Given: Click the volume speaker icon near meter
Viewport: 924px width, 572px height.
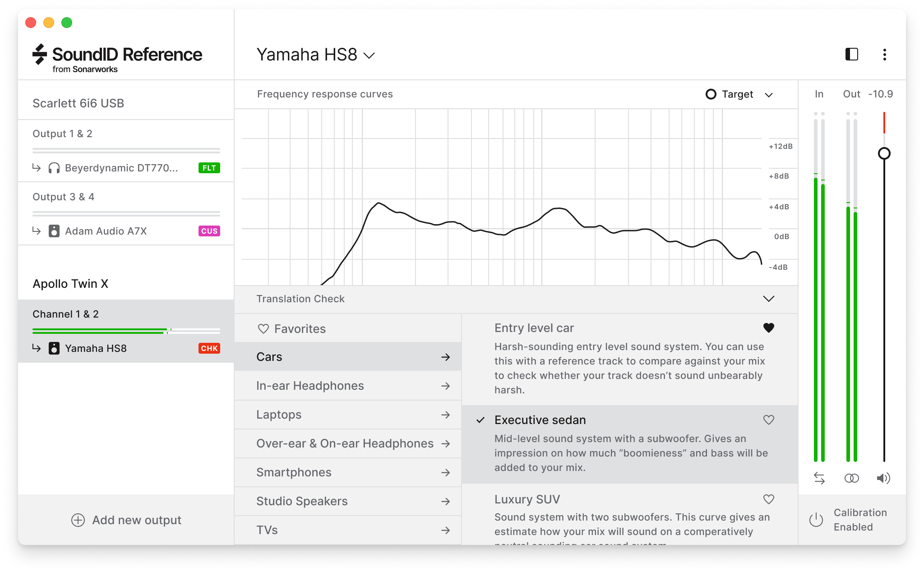Looking at the screenshot, I should pyautogui.click(x=883, y=477).
